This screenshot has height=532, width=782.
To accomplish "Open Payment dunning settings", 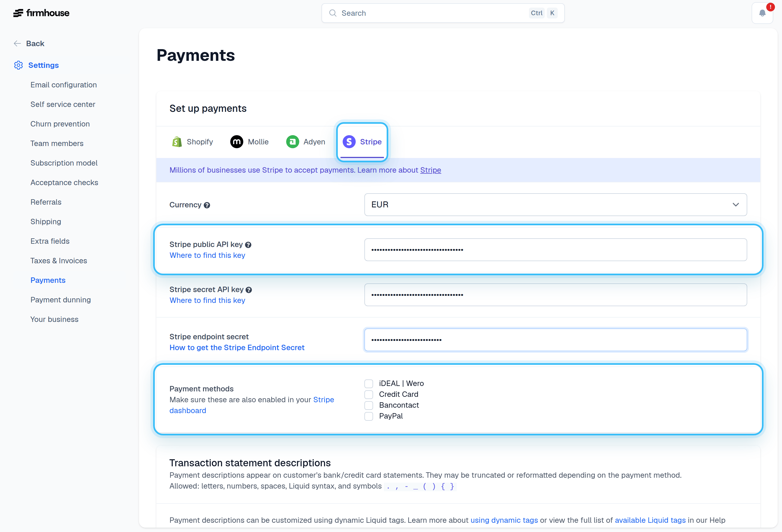I will [x=61, y=300].
